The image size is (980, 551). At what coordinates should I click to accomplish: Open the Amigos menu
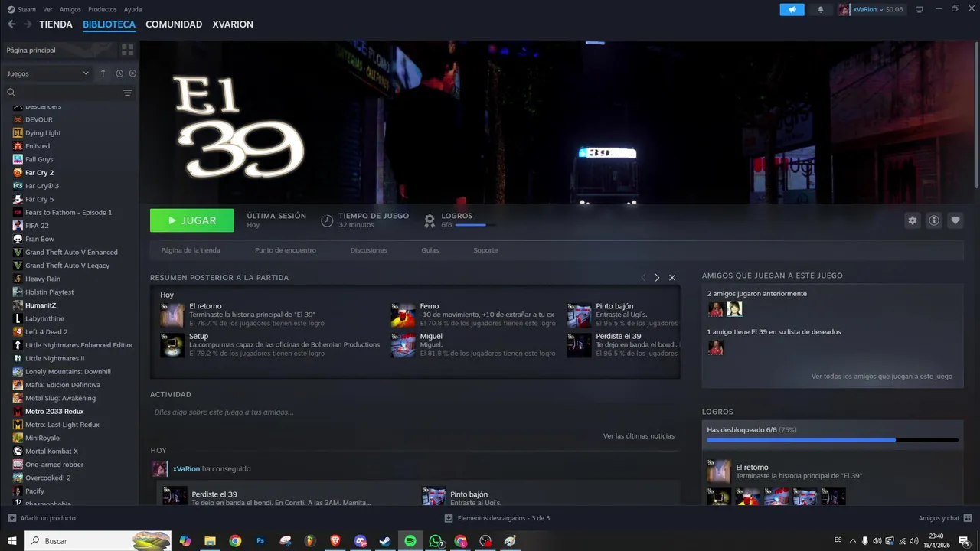pyautogui.click(x=70, y=9)
